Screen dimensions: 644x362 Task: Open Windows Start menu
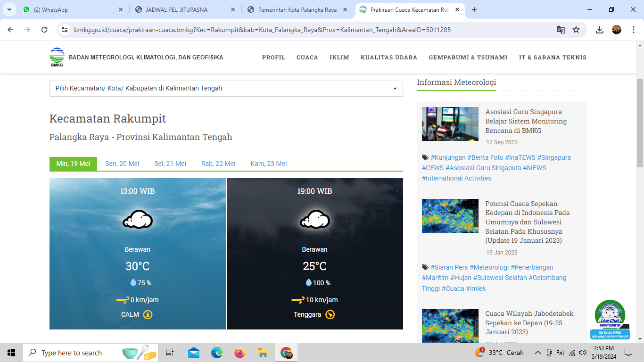11,353
